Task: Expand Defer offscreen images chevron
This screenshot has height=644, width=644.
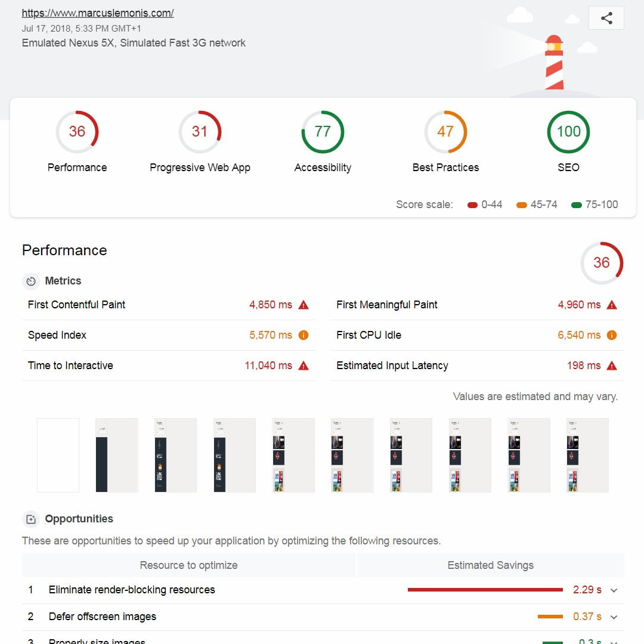Action: point(614,617)
